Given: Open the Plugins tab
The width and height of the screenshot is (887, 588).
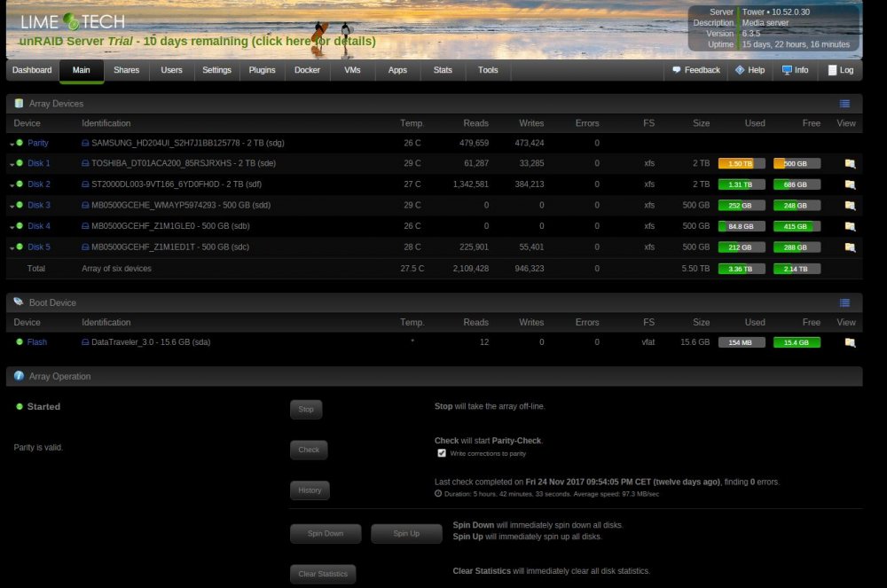Looking at the screenshot, I should click(x=262, y=70).
